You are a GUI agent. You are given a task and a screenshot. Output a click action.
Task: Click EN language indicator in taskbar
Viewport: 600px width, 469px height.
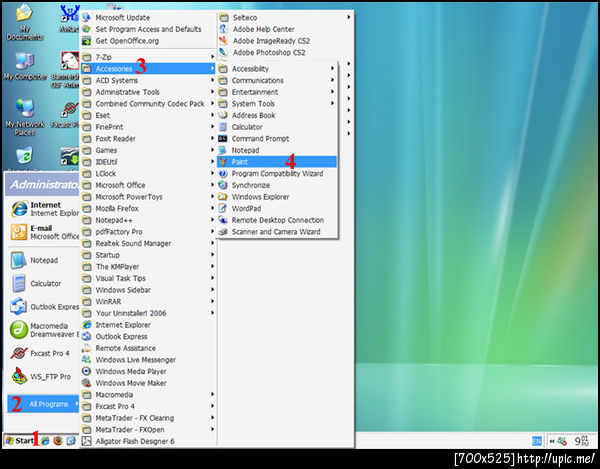tap(537, 441)
